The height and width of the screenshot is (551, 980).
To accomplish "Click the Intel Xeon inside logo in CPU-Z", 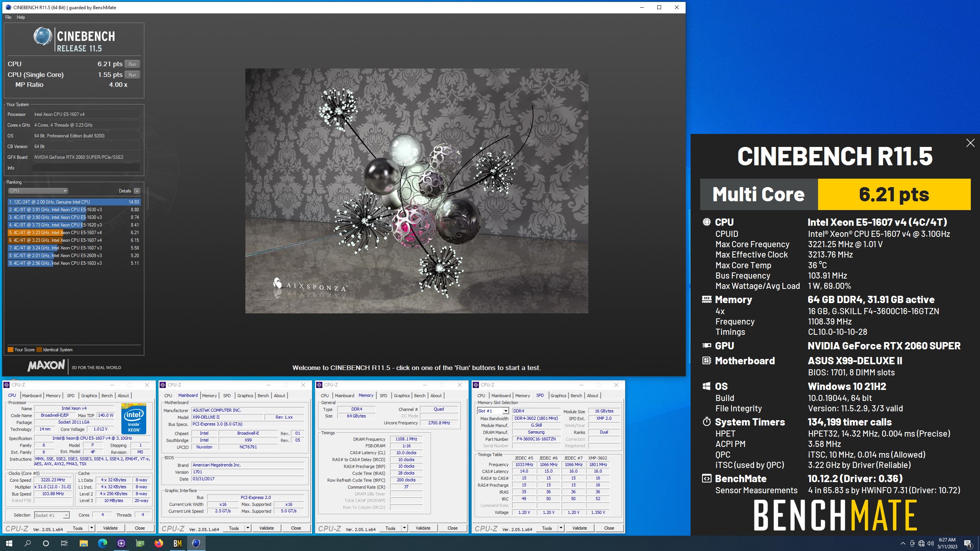I will coord(134,419).
